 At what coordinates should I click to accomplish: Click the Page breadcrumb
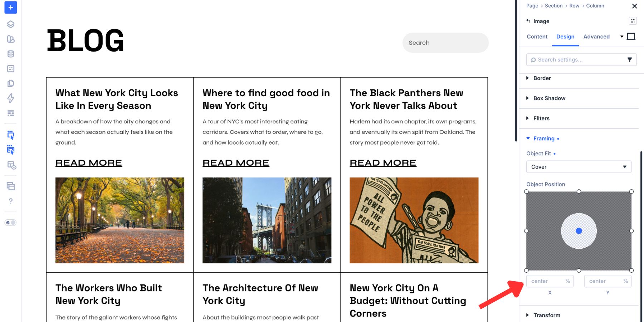tap(532, 6)
